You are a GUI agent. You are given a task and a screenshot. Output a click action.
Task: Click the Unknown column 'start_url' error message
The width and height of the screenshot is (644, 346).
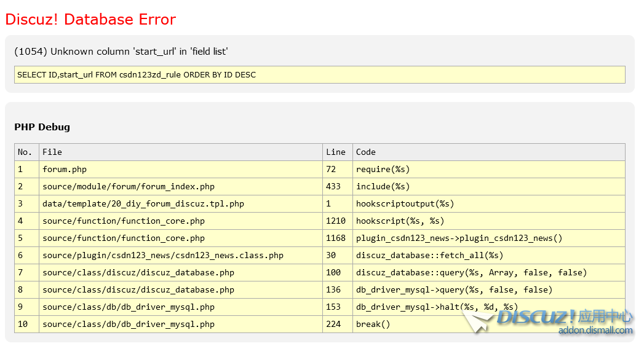click(x=121, y=52)
